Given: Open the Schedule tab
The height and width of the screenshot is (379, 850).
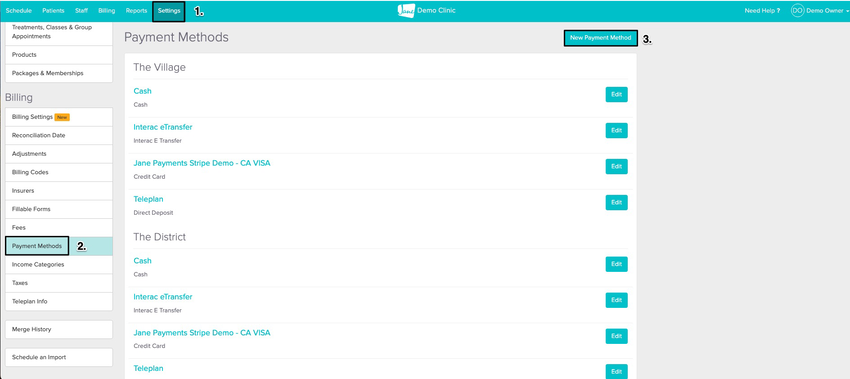Looking at the screenshot, I should pos(18,11).
